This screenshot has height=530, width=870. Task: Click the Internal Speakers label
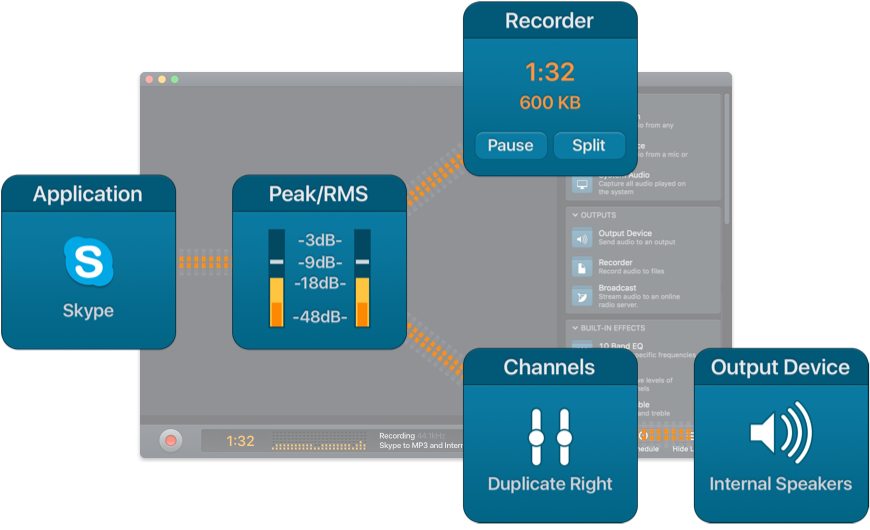(x=781, y=484)
